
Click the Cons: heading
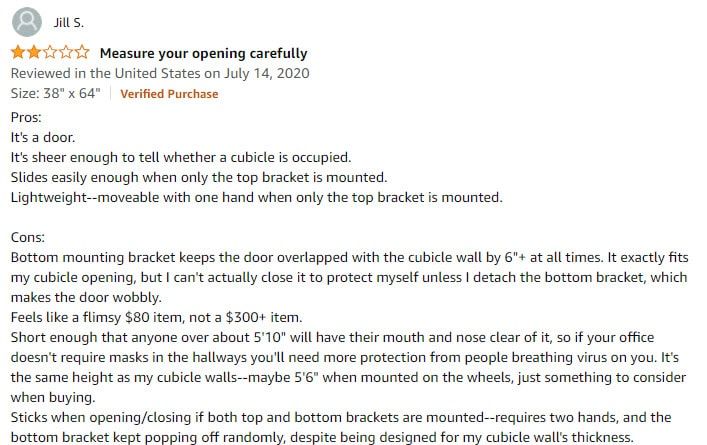(x=28, y=237)
